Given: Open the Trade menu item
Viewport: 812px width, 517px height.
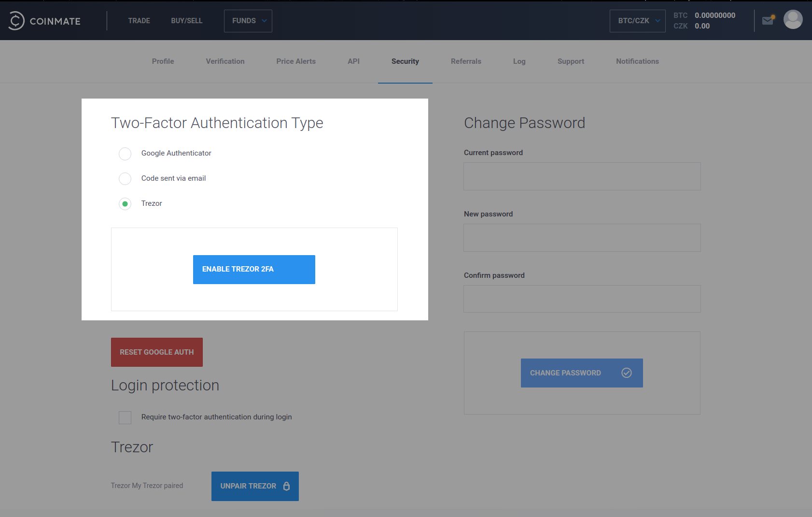Looking at the screenshot, I should coord(139,21).
